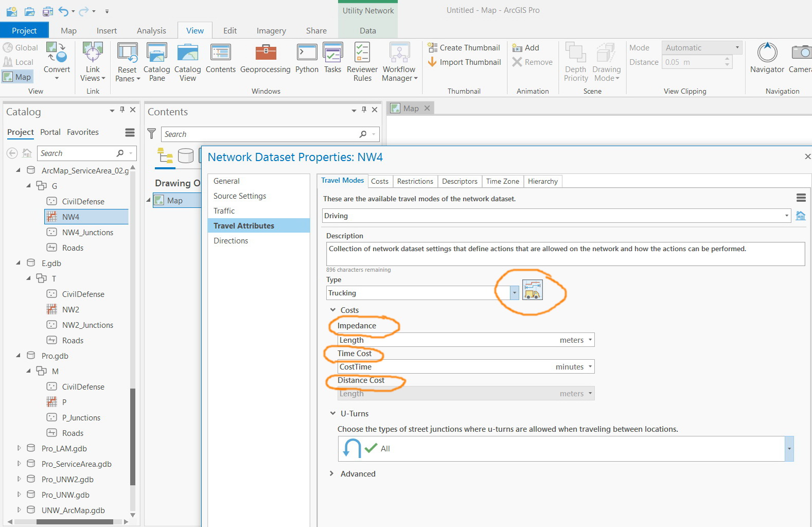Switch to the Costs tab
The width and height of the screenshot is (812, 527).
[x=380, y=181]
